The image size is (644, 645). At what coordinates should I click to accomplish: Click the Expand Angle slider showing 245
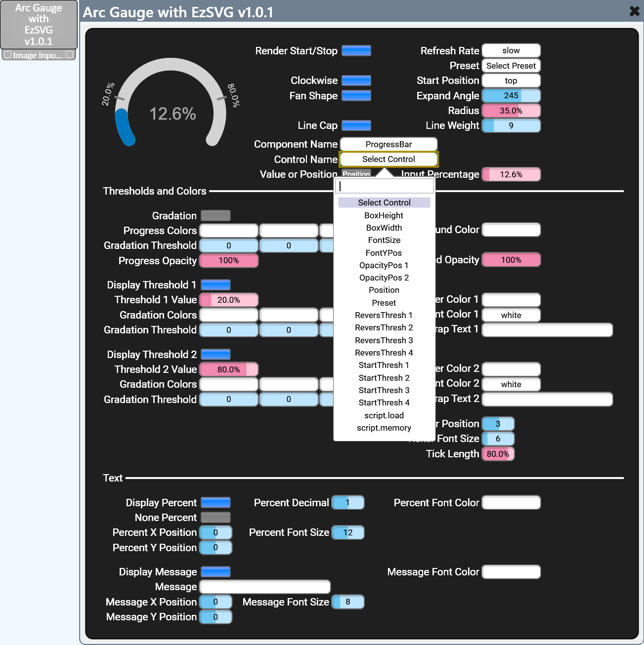click(x=511, y=96)
